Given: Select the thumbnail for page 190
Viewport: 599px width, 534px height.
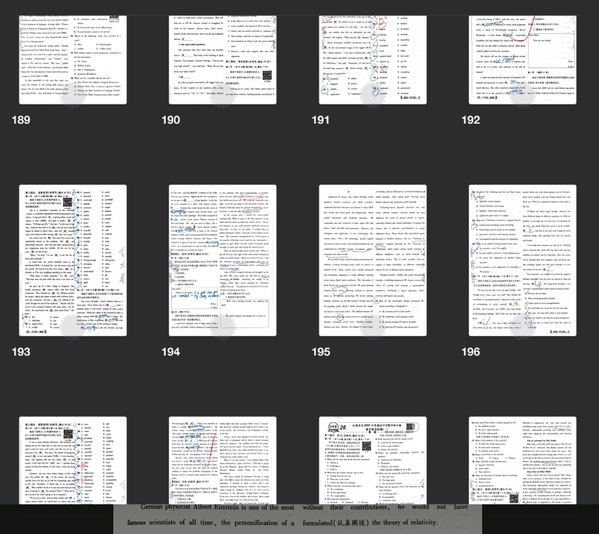Looking at the screenshot, I should 223,60.
